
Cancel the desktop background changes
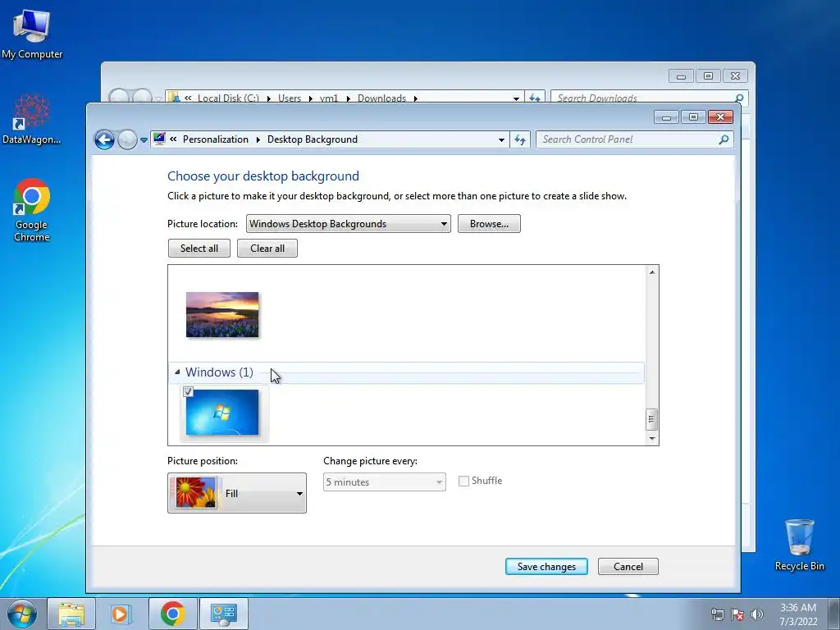pos(628,566)
